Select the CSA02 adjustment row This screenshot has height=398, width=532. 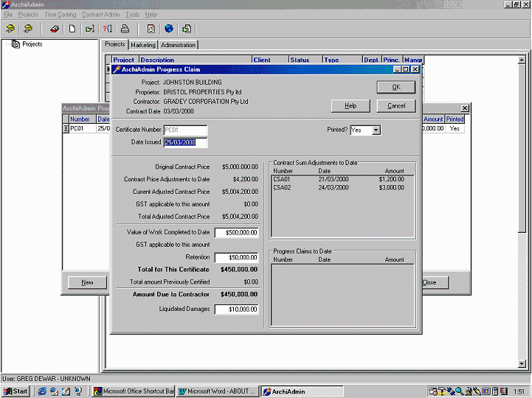tap(342, 187)
